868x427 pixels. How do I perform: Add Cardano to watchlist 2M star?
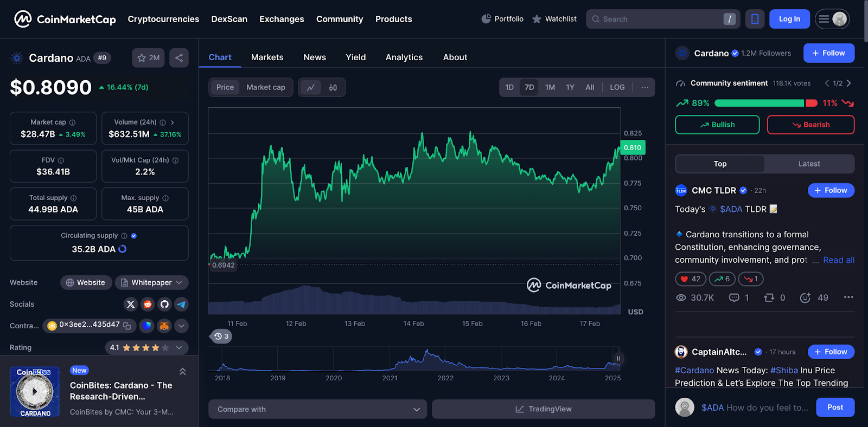point(148,58)
